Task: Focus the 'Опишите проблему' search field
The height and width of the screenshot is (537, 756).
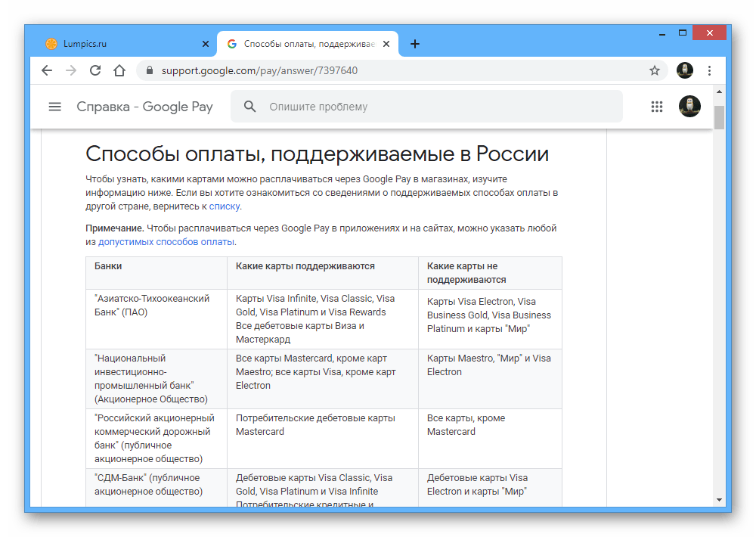Action: [438, 107]
